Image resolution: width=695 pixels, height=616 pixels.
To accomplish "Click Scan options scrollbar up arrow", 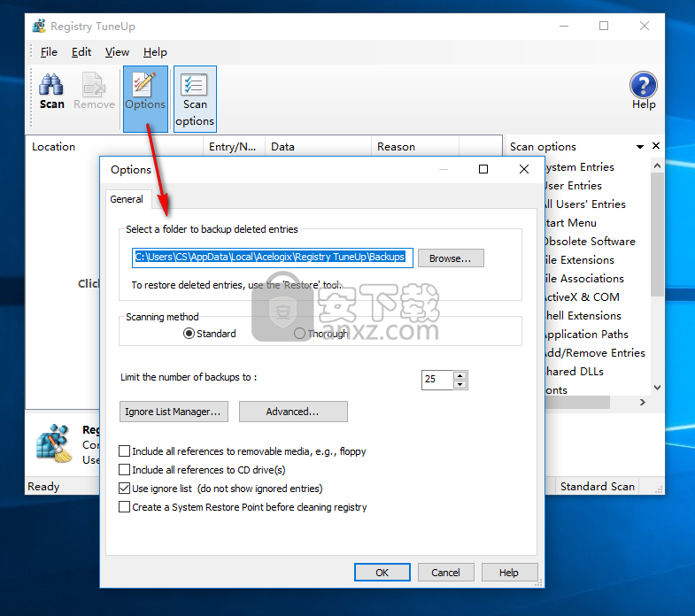I will (657, 166).
